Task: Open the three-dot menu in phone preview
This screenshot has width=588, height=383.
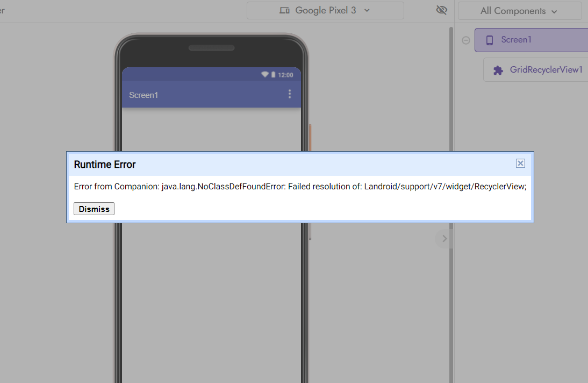Action: point(290,94)
